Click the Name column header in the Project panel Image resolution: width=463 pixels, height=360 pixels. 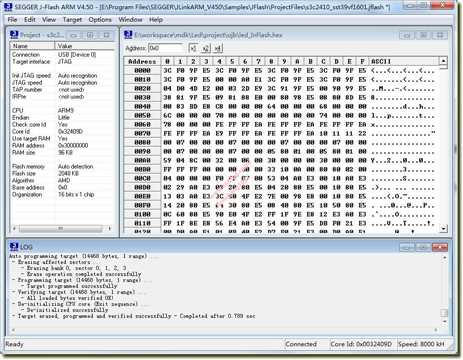pyautogui.click(x=32, y=46)
